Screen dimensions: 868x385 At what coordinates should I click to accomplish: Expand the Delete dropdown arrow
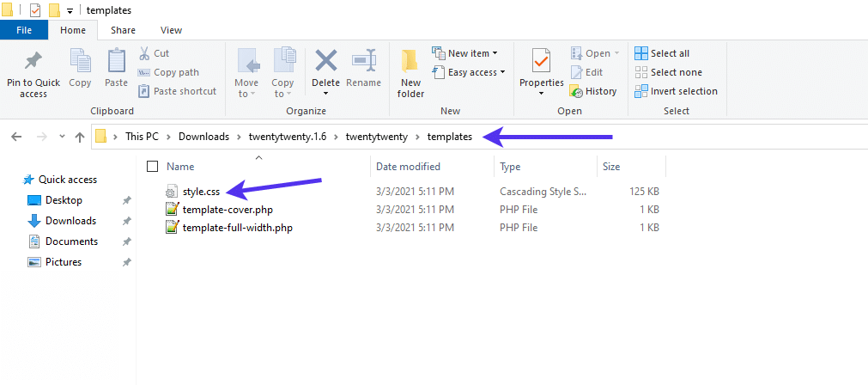pos(325,94)
